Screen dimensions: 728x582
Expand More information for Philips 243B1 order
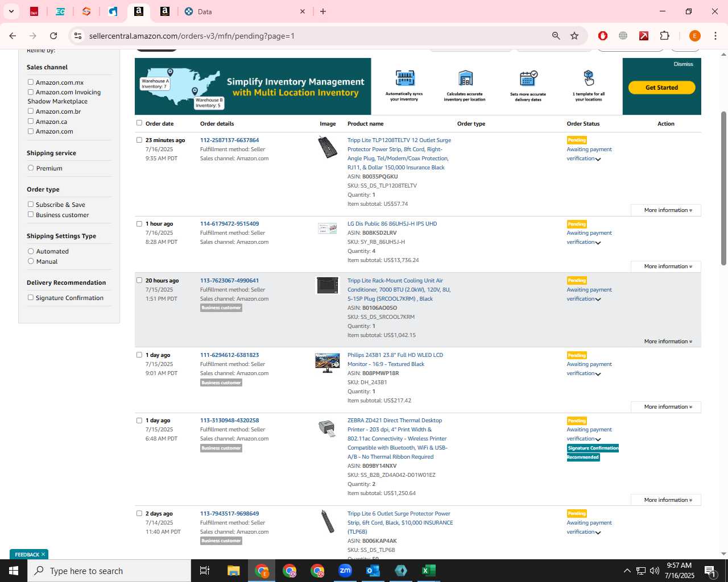[x=665, y=407]
